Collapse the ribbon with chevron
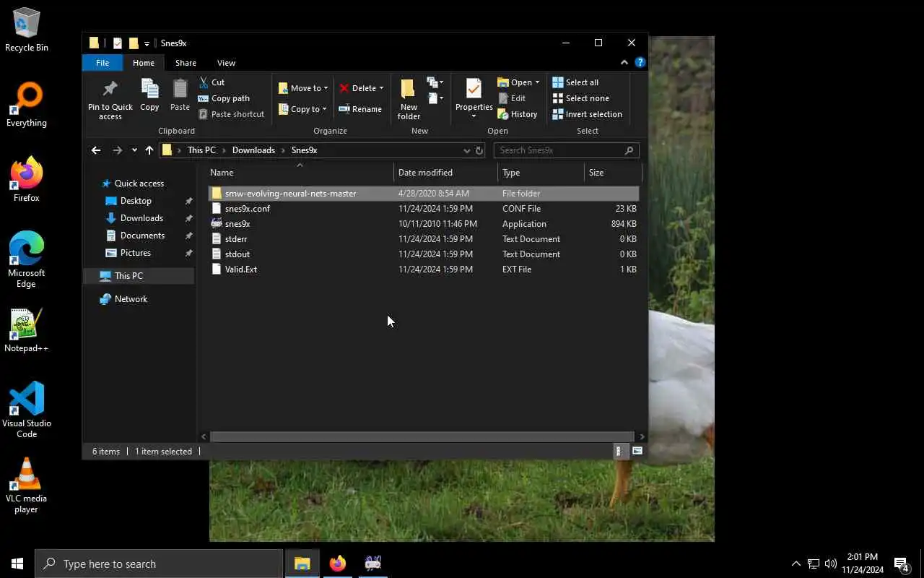Viewport: 924px width, 578px height. [625, 63]
